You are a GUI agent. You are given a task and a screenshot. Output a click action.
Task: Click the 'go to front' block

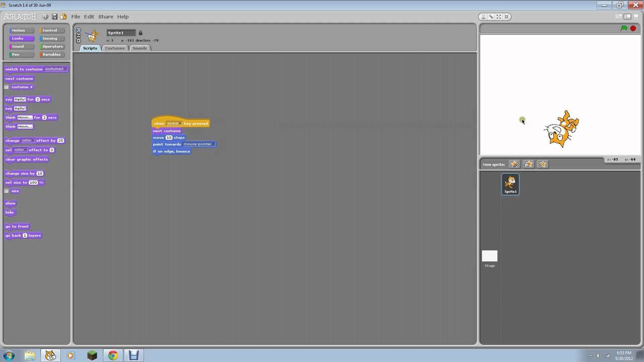[17, 226]
